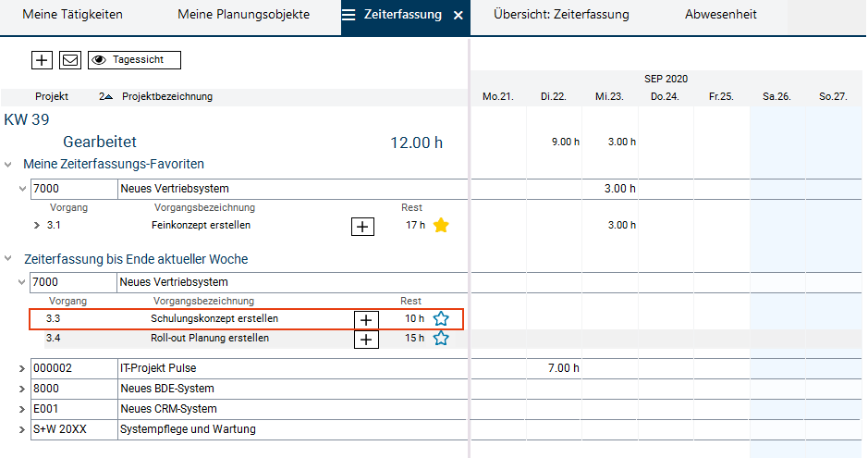Open the Übersicht: Zeiterfassung tab
868x458 pixels.
(x=561, y=15)
